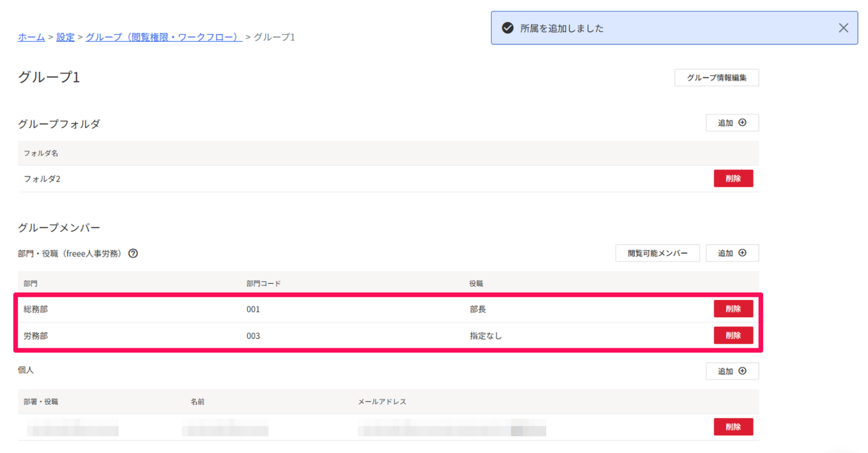Click the フォルダ名 column header
Image resolution: width=868 pixels, height=453 pixels.
click(x=41, y=153)
